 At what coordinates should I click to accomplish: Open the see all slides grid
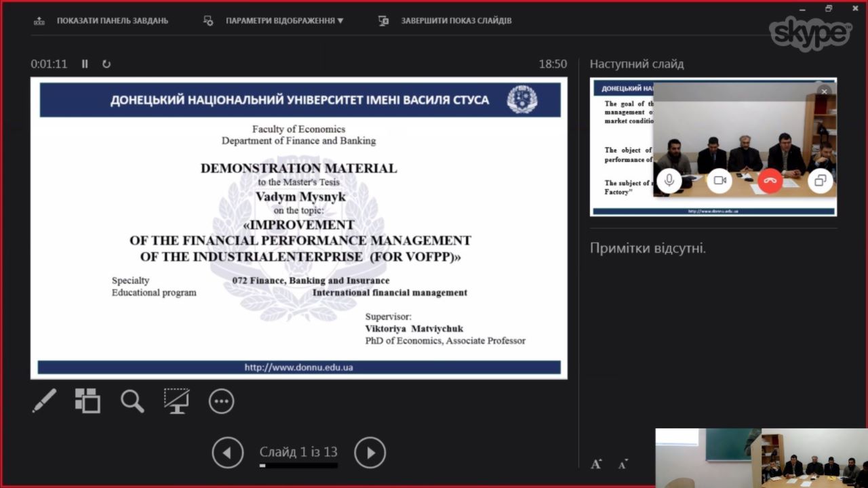(x=87, y=401)
